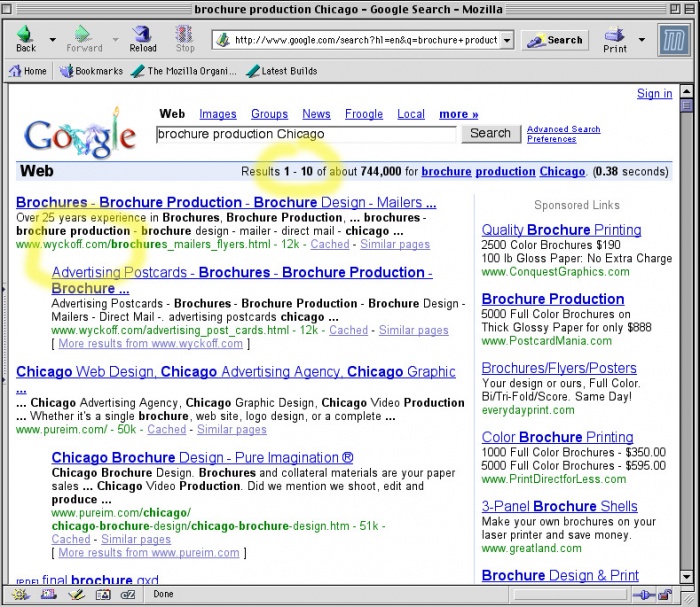700x607 pixels.
Task: Click the window zoom box in title bar
Action: click(675, 8)
